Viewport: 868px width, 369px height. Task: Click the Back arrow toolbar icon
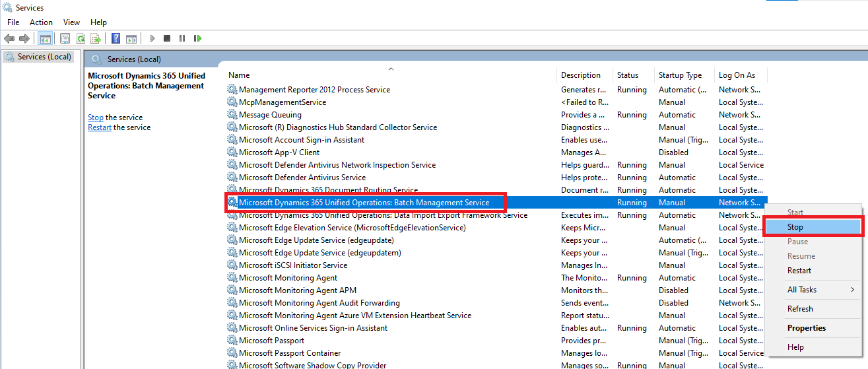(x=9, y=39)
